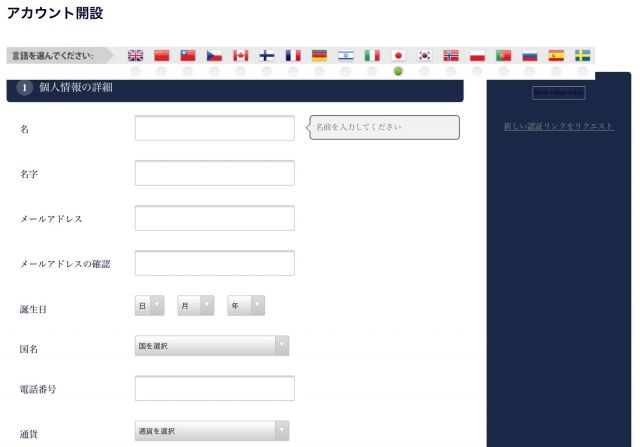Expand the 国を選択 country dropdown

(212, 345)
